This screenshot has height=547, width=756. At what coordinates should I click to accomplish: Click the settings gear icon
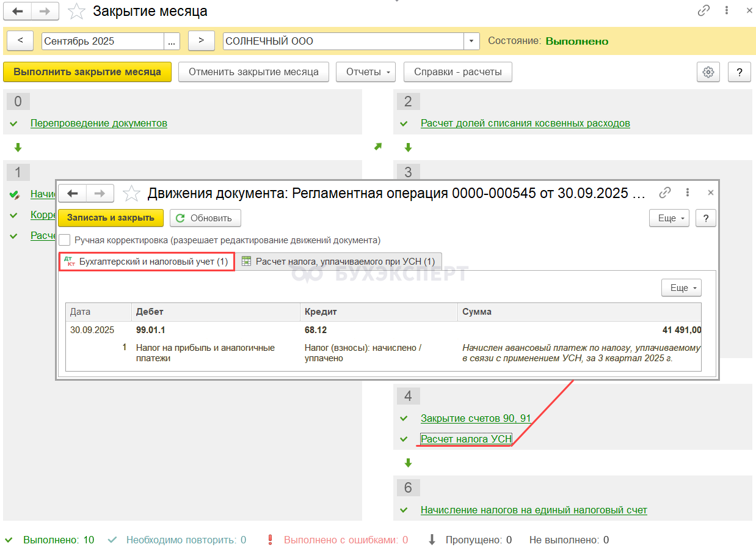click(x=708, y=72)
